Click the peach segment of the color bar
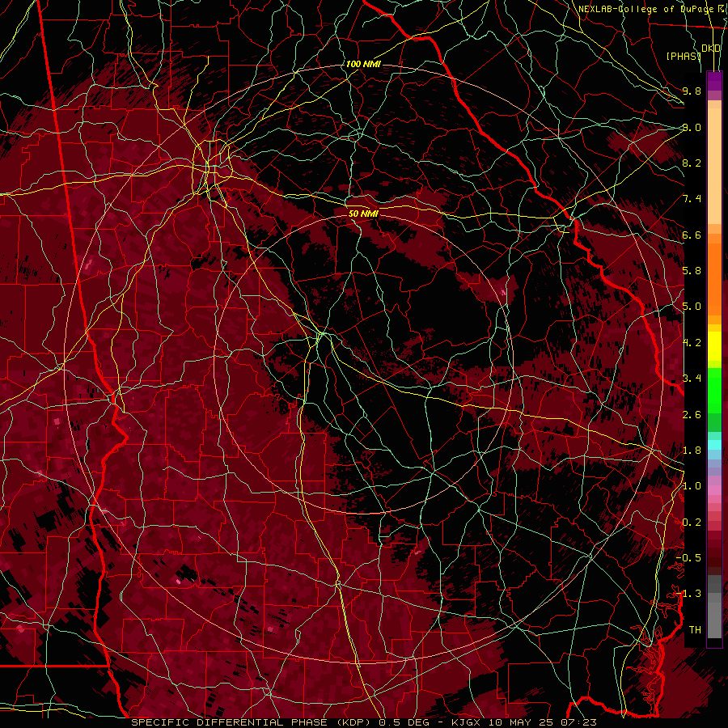Viewport: 728px width, 728px height. [714, 167]
